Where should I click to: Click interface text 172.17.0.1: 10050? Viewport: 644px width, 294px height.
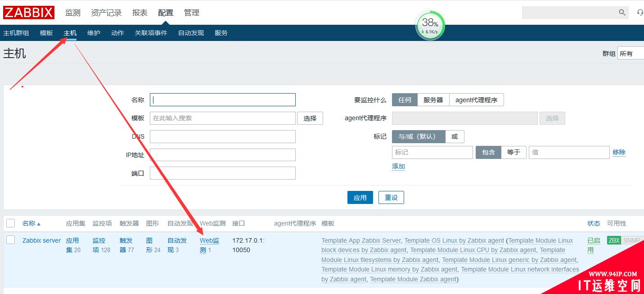(x=248, y=245)
